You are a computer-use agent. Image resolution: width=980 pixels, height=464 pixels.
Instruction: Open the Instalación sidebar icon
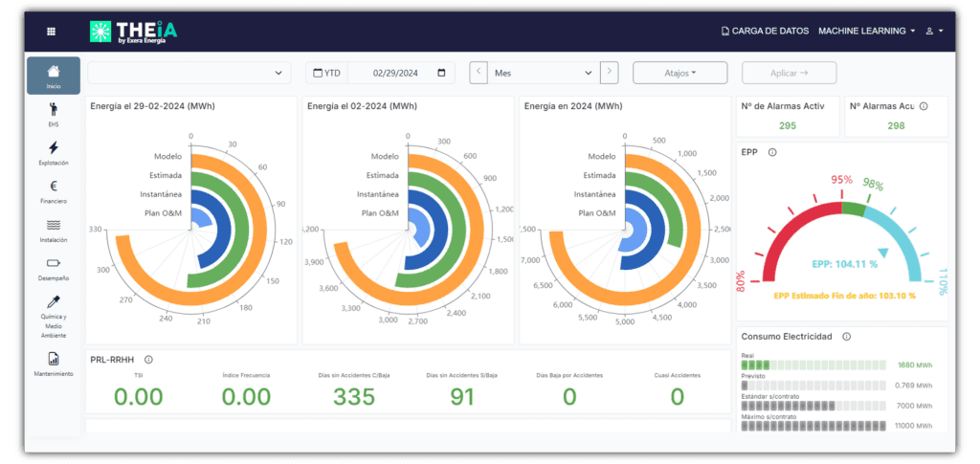tap(54, 230)
